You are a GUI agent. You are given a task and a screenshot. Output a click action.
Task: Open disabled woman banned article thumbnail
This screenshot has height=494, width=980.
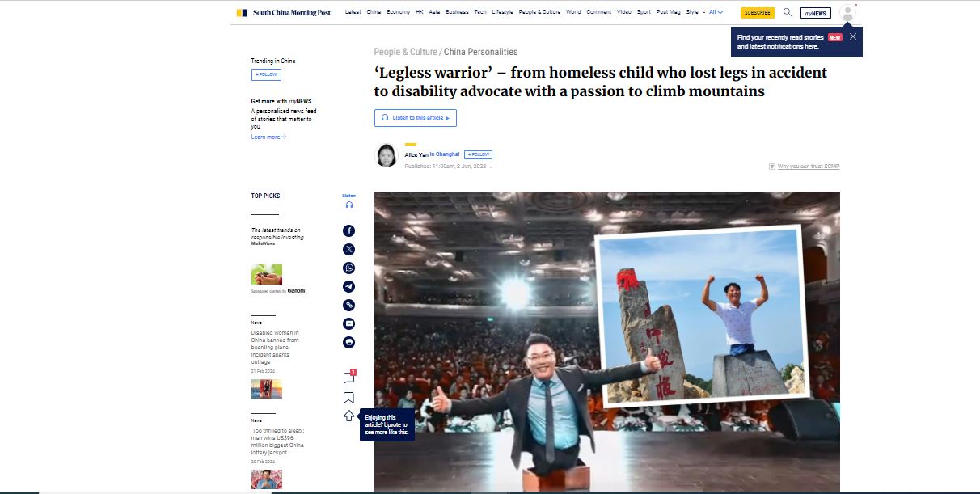tap(267, 389)
